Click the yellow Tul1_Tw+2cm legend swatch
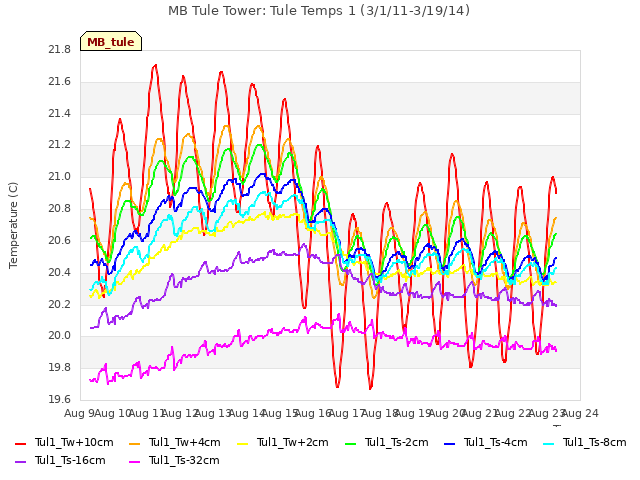 pos(242,443)
